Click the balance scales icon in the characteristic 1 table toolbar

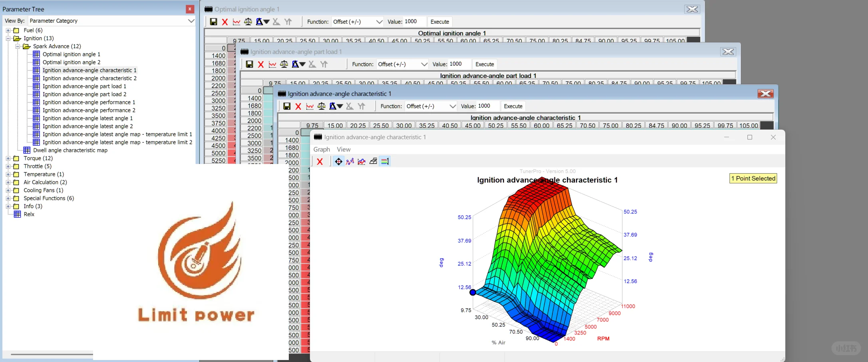pyautogui.click(x=321, y=106)
